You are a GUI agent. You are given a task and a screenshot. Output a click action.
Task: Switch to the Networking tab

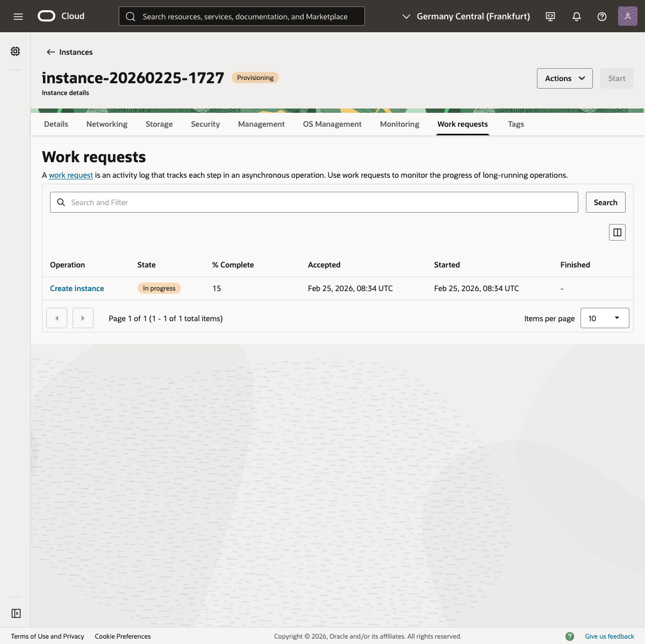pos(107,124)
